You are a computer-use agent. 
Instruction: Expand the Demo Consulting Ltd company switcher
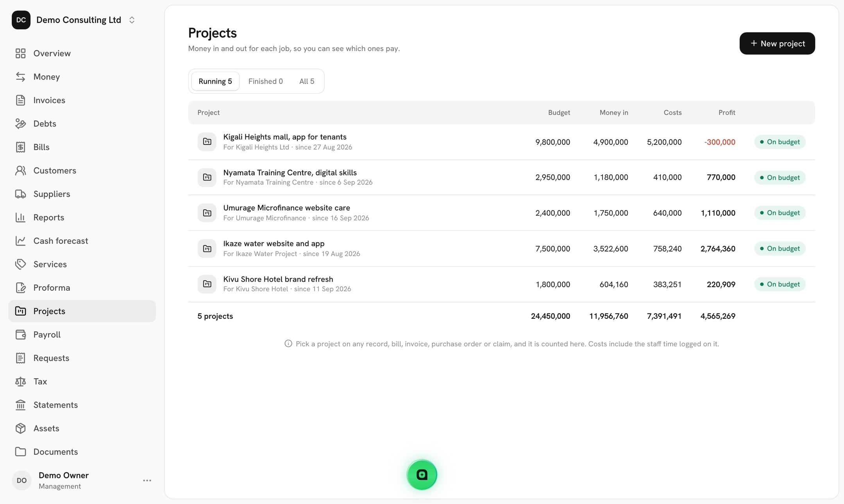coord(132,20)
